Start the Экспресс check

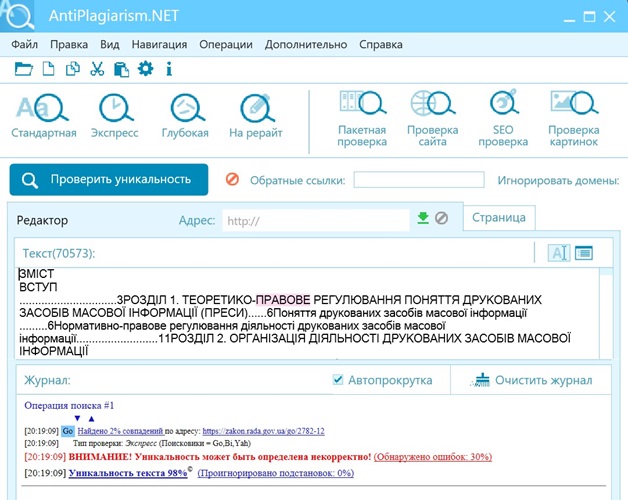click(115, 116)
